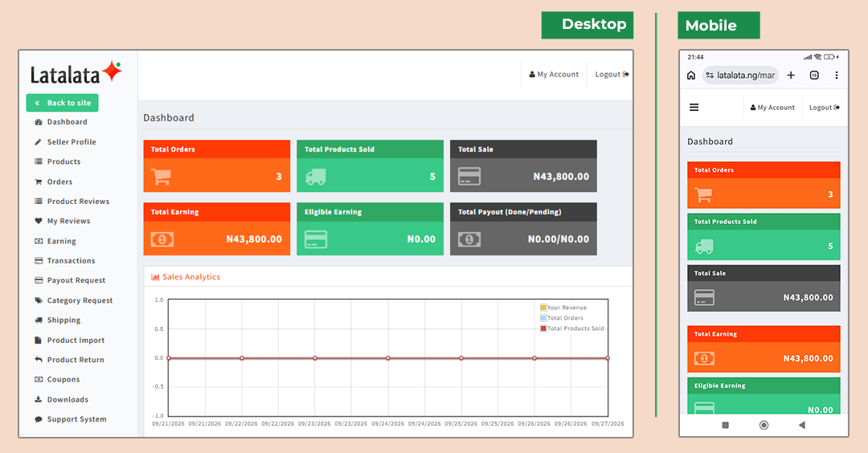Click the download icon beside Downloads
Screen dimensions: 868x453
click(x=39, y=399)
